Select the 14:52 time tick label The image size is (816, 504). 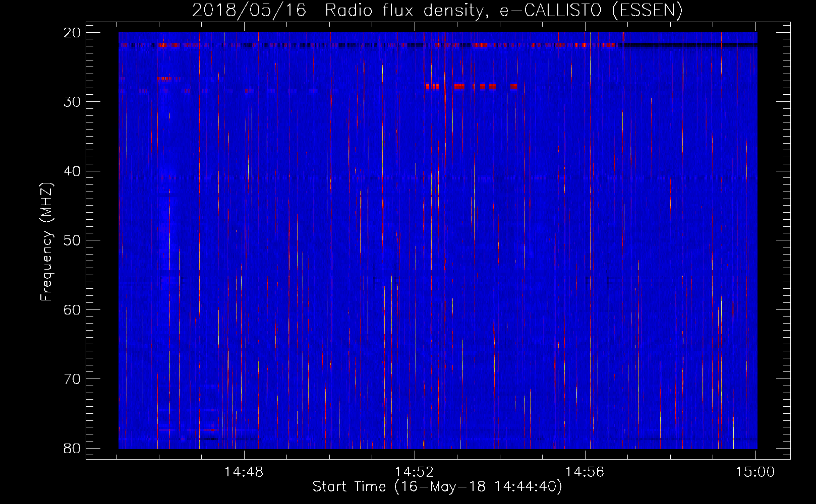click(414, 472)
